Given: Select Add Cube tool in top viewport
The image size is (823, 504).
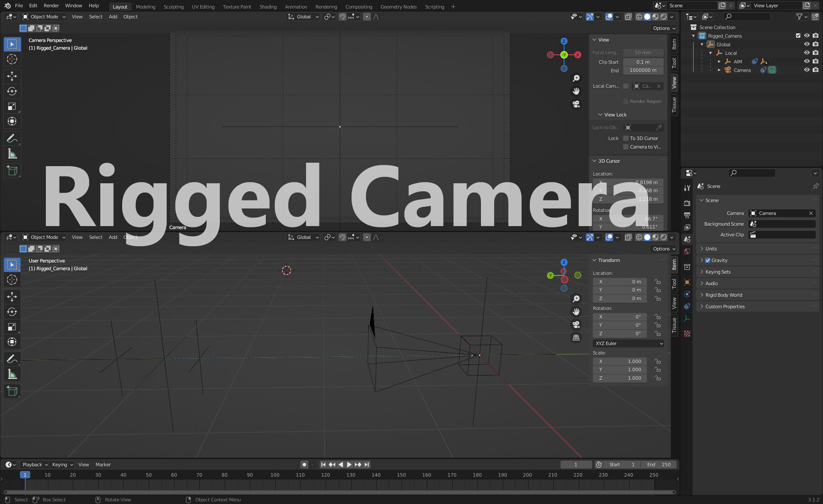Looking at the screenshot, I should coord(12,171).
